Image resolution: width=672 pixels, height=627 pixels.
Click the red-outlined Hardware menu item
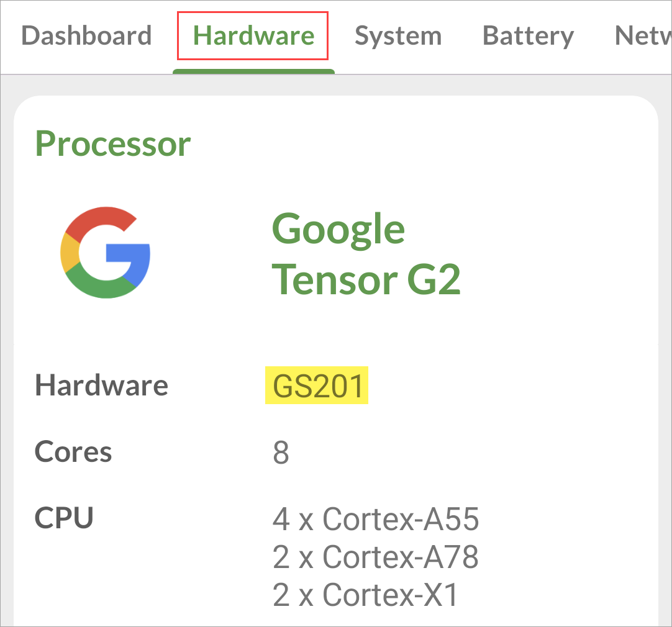click(252, 35)
